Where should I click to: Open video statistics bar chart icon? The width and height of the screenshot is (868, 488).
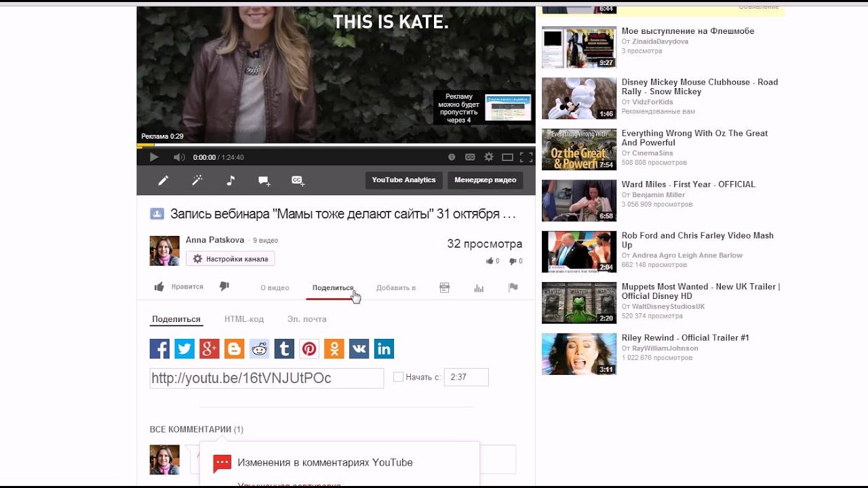pos(479,288)
